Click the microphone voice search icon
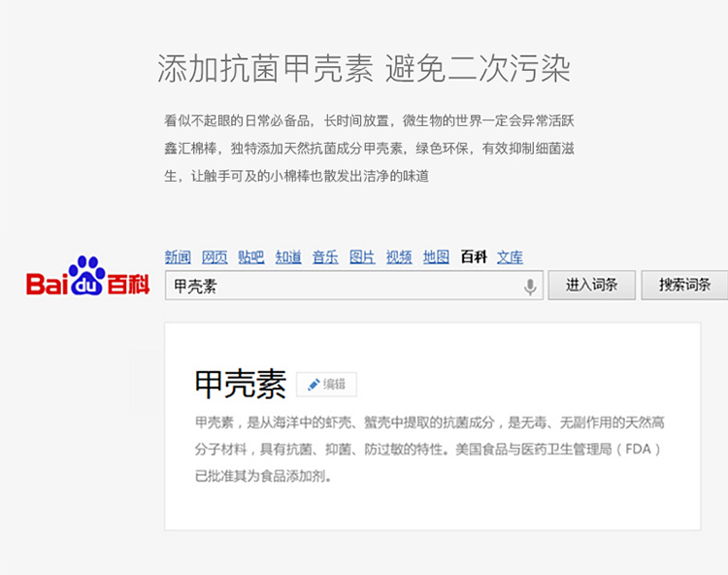Image resolution: width=728 pixels, height=575 pixels. [x=530, y=287]
